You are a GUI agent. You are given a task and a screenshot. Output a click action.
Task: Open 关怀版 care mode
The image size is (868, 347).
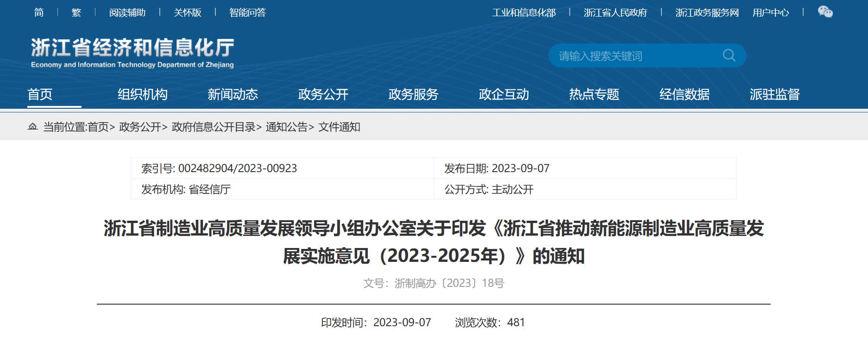tap(188, 12)
